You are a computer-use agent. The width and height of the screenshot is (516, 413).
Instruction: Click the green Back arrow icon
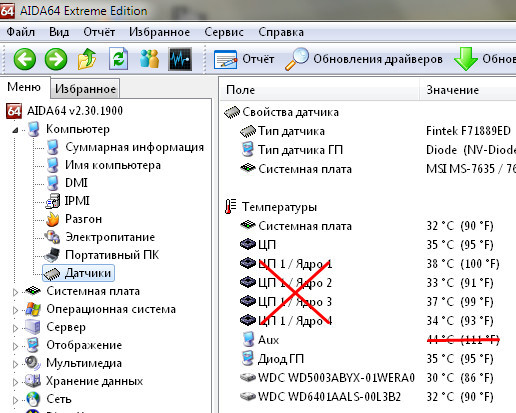point(25,59)
